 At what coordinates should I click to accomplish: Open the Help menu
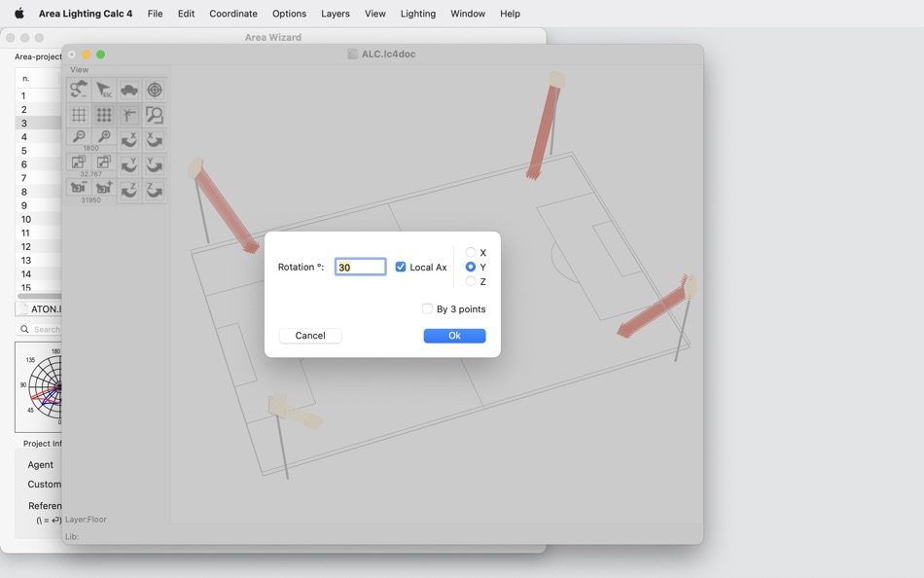click(511, 13)
